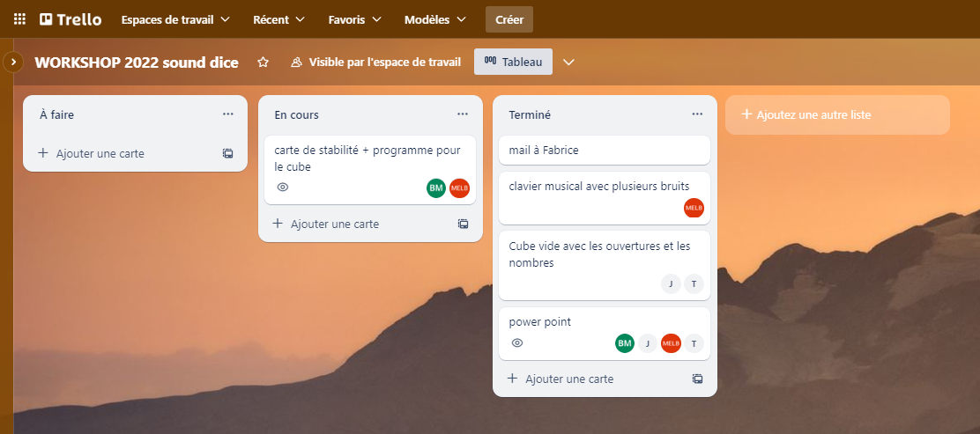Create from template in À faire list
This screenshot has width=980, height=434.
click(x=228, y=153)
